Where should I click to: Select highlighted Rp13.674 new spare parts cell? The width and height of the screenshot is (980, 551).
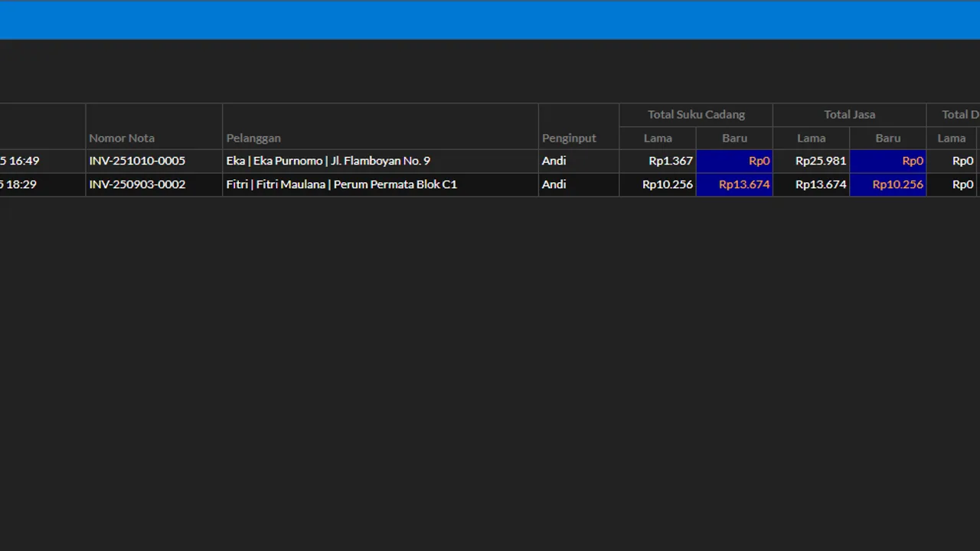[734, 184]
